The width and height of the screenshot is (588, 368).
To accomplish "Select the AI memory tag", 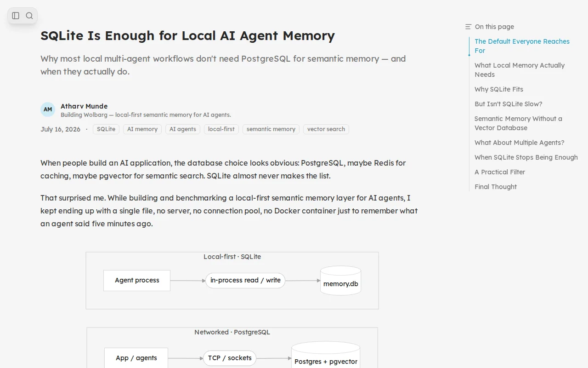I will pyautogui.click(x=142, y=129).
